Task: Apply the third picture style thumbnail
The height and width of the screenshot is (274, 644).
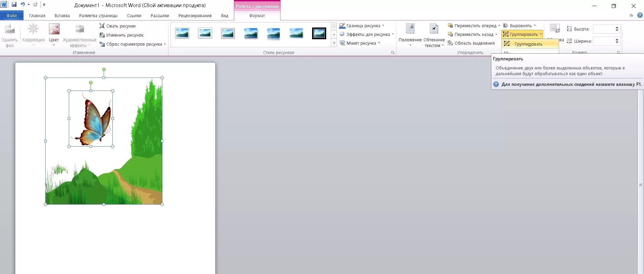Action: coord(228,33)
